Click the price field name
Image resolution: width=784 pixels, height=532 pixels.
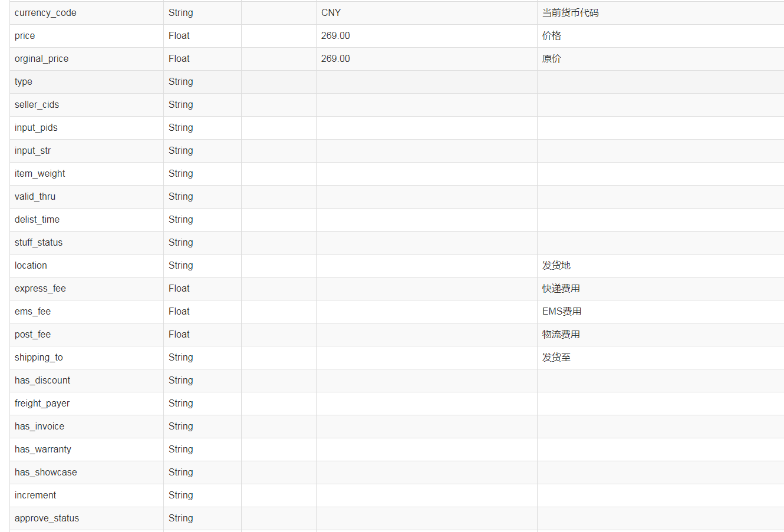pyautogui.click(x=25, y=36)
